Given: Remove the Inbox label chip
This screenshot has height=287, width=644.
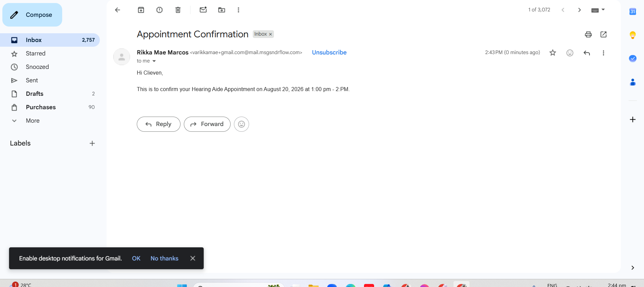Looking at the screenshot, I should tap(271, 34).
